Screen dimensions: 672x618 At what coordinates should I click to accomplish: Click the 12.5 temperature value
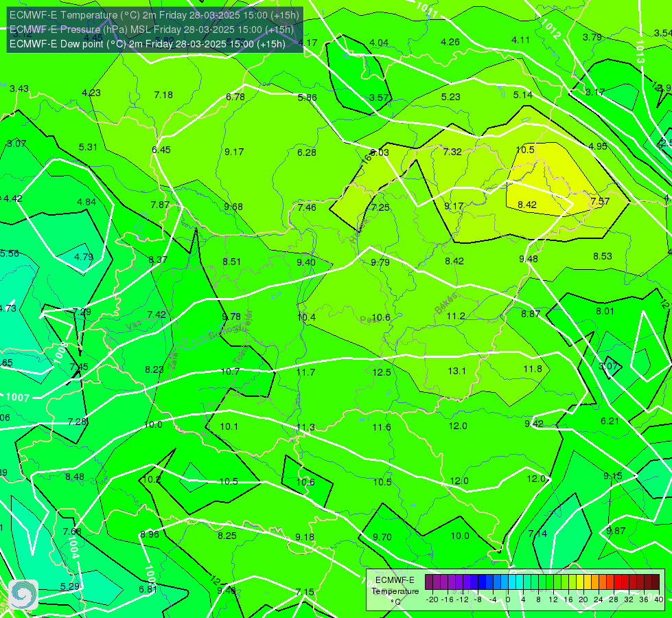382,372
